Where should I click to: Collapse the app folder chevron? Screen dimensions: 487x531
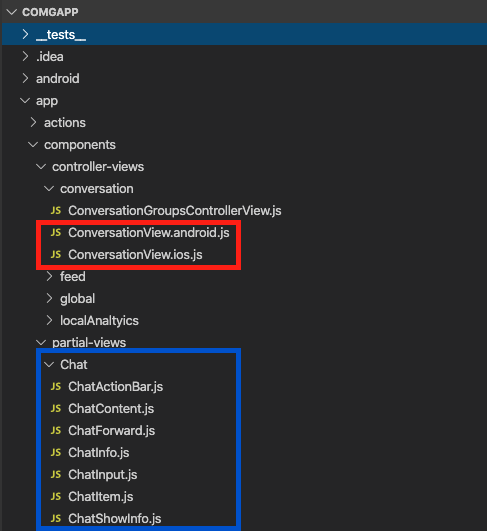coord(25,101)
